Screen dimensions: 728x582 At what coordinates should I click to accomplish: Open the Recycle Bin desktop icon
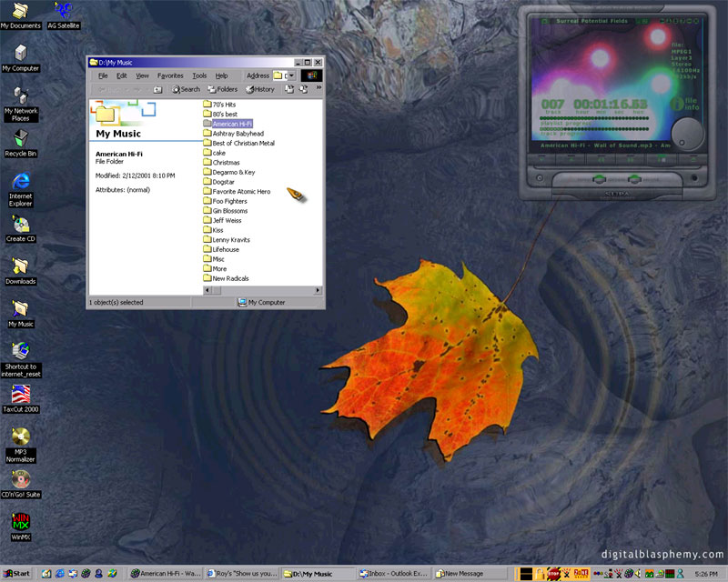point(20,138)
